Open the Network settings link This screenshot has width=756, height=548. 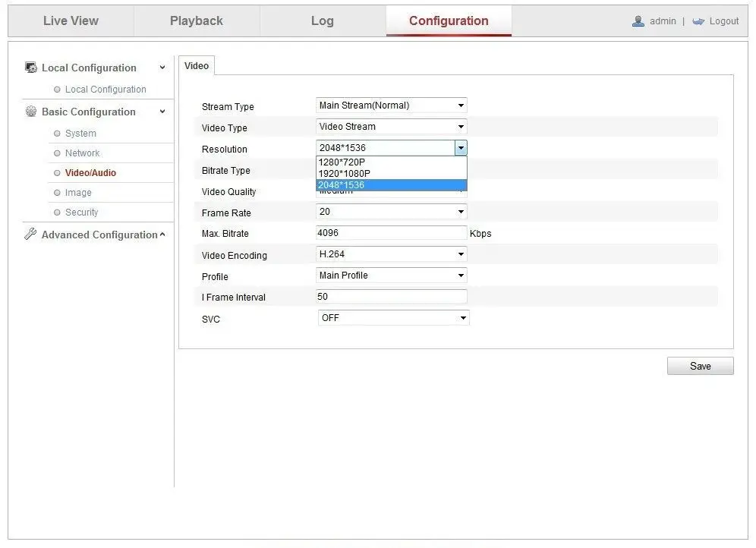(x=83, y=153)
